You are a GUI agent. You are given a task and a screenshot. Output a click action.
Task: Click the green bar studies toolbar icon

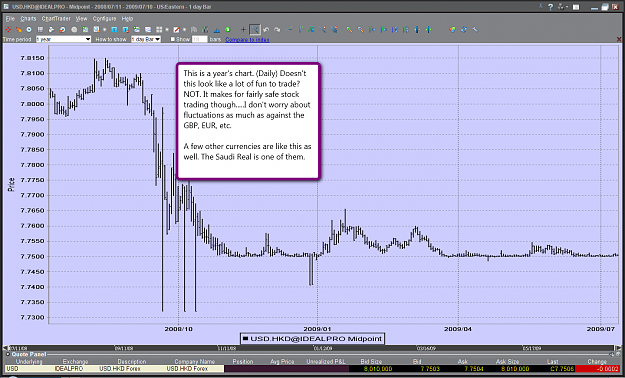tap(205, 30)
